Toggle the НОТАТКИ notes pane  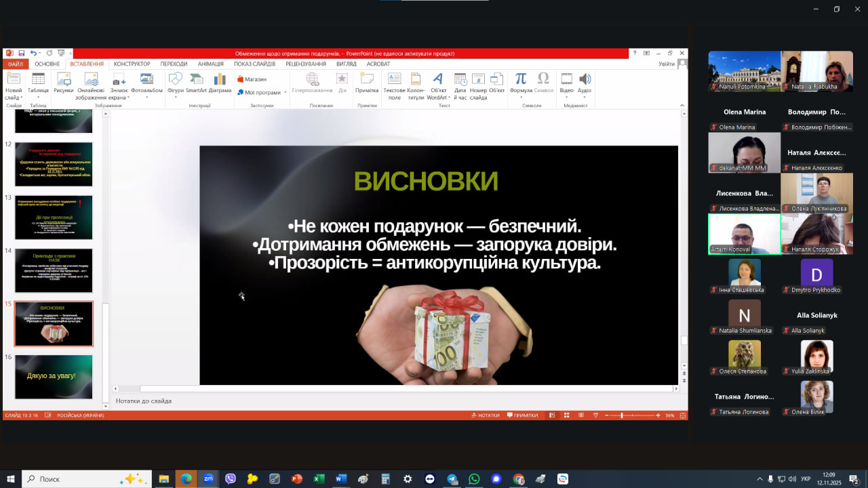click(x=484, y=415)
